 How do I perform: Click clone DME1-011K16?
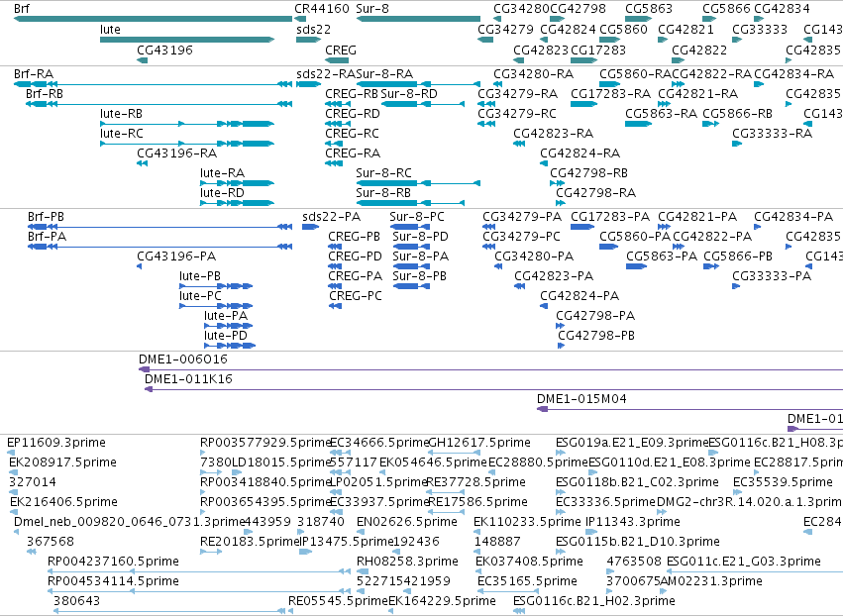click(x=493, y=389)
